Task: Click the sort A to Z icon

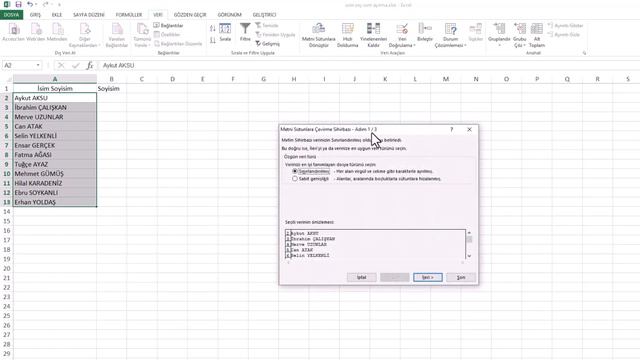Action: pyautogui.click(x=213, y=29)
